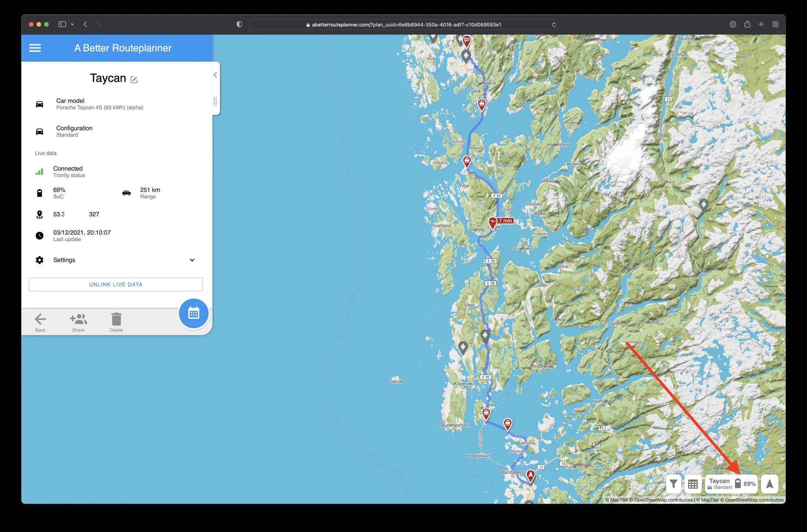Click the 7 min charging stop marker
This screenshot has width=807, height=532.
point(493,223)
